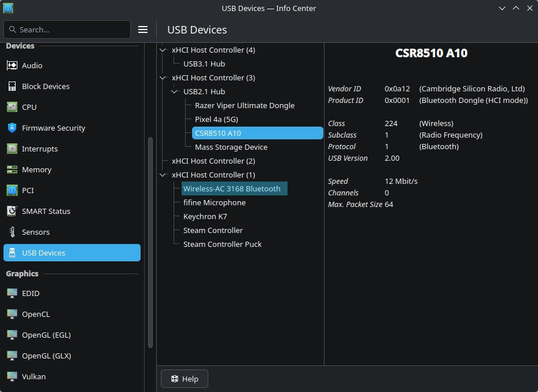The image size is (538, 392).
Task: Select Razer Viper Ultimate Dongle
Action: click(245, 105)
